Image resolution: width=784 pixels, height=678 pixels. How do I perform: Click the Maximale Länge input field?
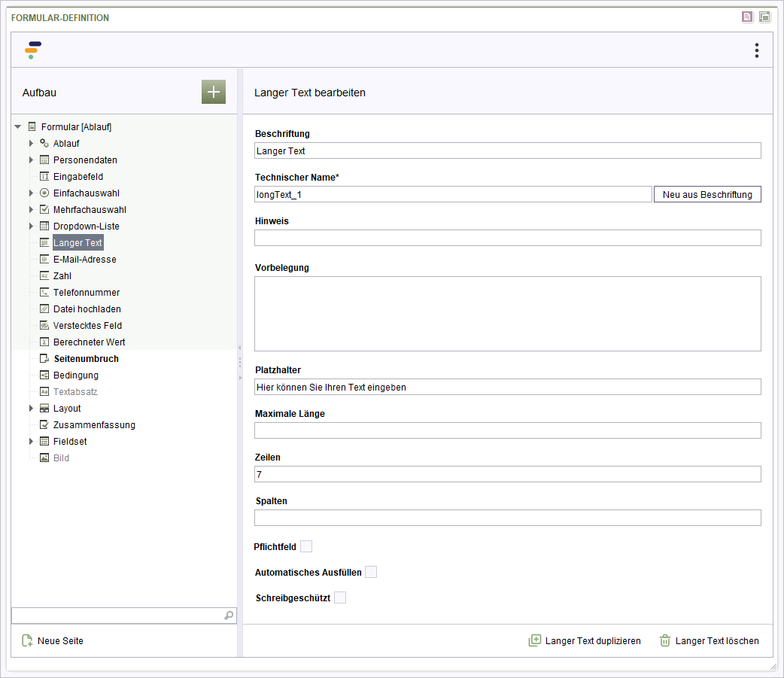pyautogui.click(x=508, y=430)
